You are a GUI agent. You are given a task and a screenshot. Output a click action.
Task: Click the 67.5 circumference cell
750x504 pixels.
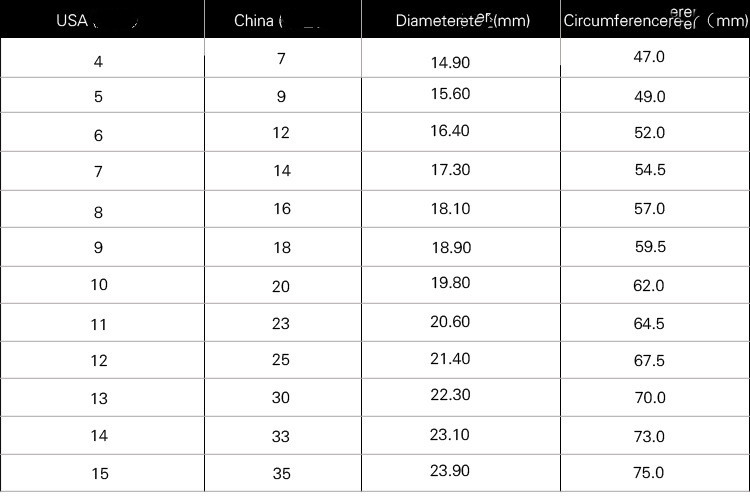click(x=649, y=361)
